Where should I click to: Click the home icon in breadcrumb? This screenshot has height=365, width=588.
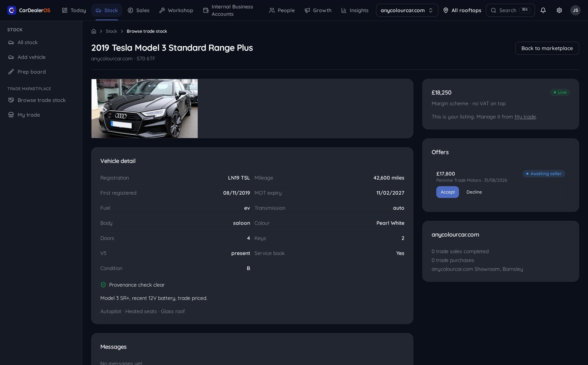point(94,31)
